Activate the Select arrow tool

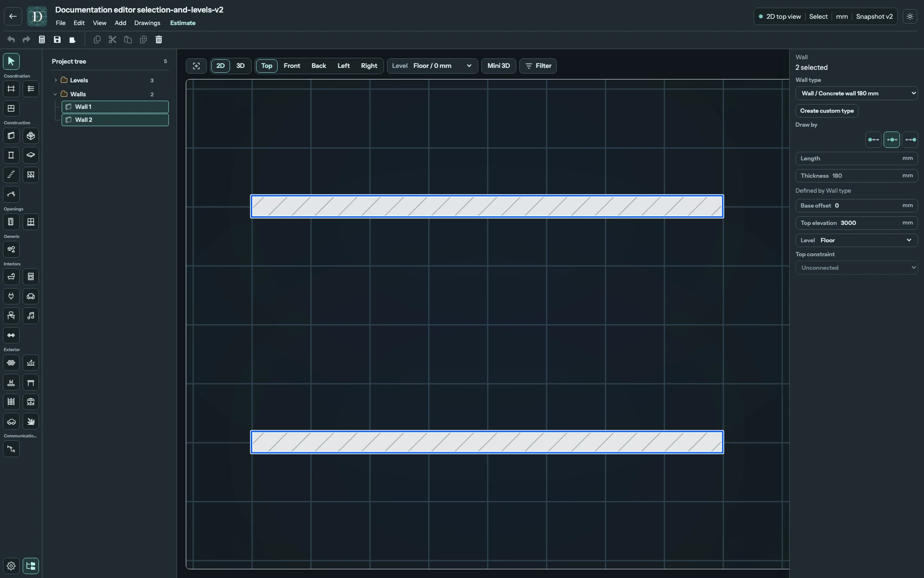click(x=11, y=61)
